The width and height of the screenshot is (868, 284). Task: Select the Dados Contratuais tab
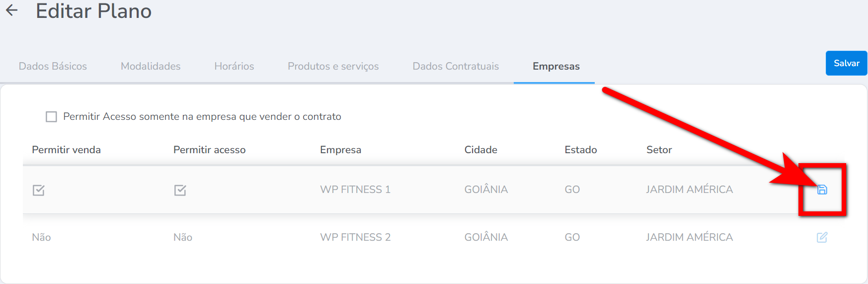coord(456,66)
